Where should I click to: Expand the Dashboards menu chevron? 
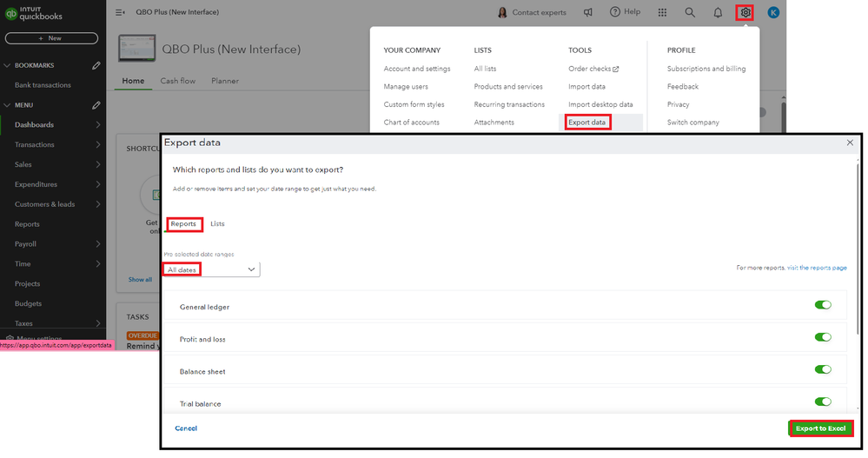click(97, 125)
